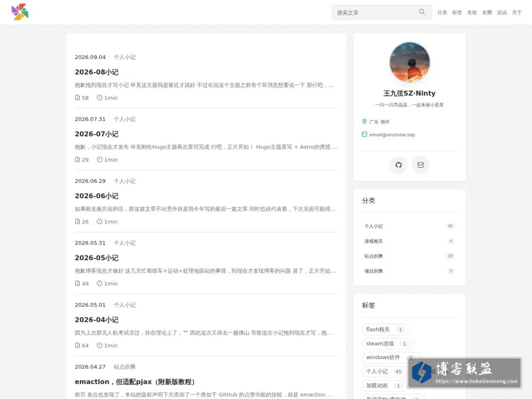Click 个人小记 label on 2026.09.04 post
The height and width of the screenshot is (399, 532).
coord(125,57)
